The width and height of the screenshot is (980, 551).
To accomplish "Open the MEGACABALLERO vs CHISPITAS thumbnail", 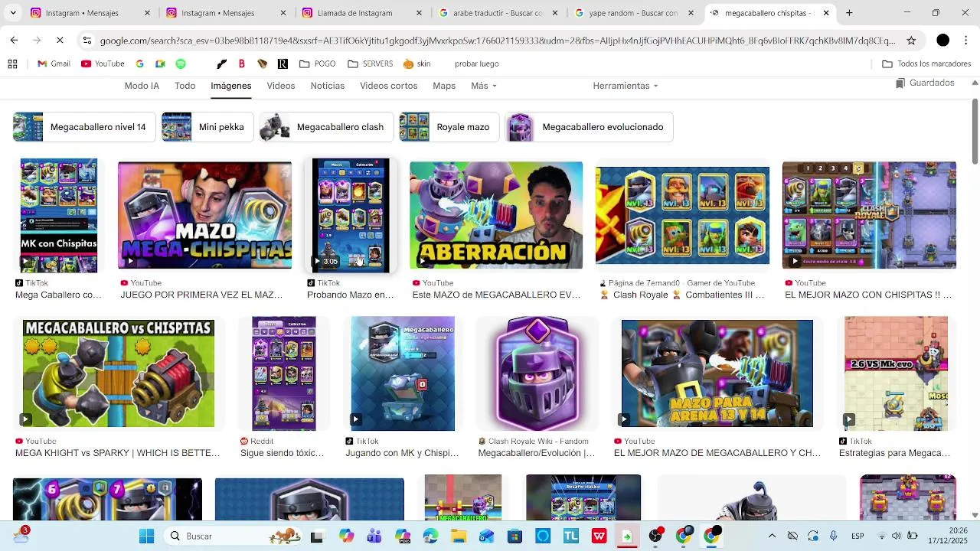I will [x=119, y=373].
